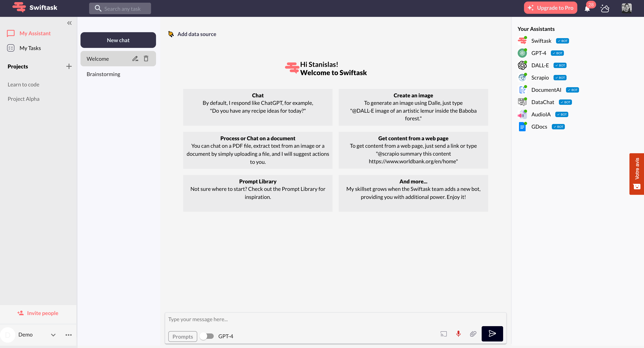Click the New chat button
Screen dimensions: 644x348
pyautogui.click(x=118, y=40)
